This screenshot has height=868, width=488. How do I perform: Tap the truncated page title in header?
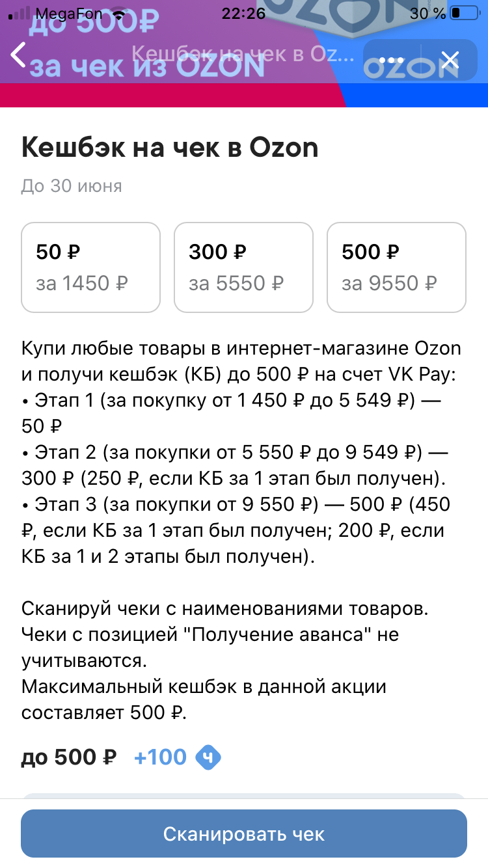point(243,54)
